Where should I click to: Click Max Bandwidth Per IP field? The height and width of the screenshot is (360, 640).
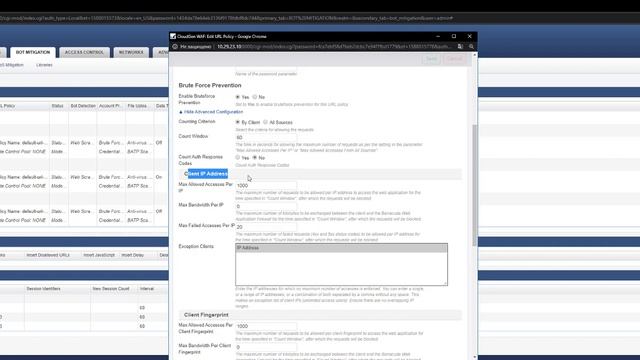[x=266, y=206]
